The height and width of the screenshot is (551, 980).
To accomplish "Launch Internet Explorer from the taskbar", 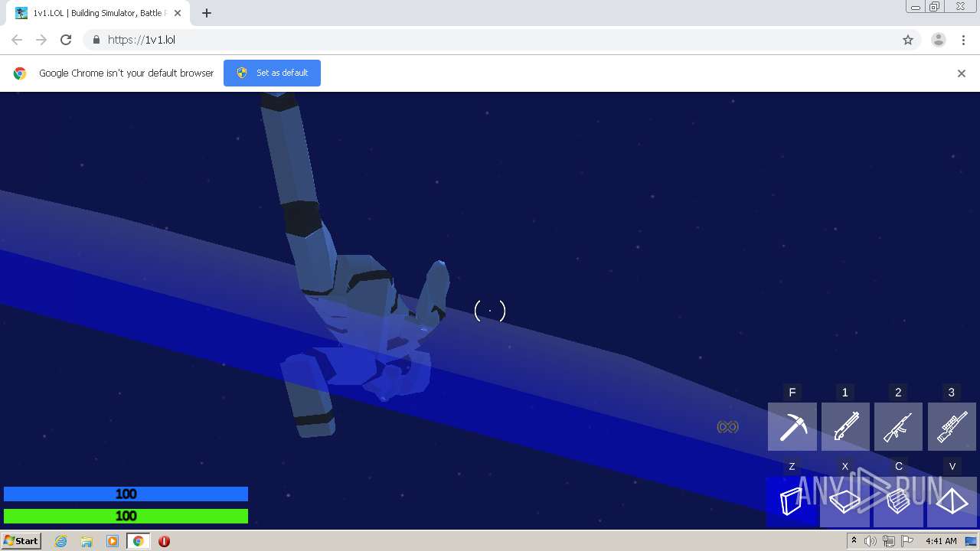I will [60, 541].
